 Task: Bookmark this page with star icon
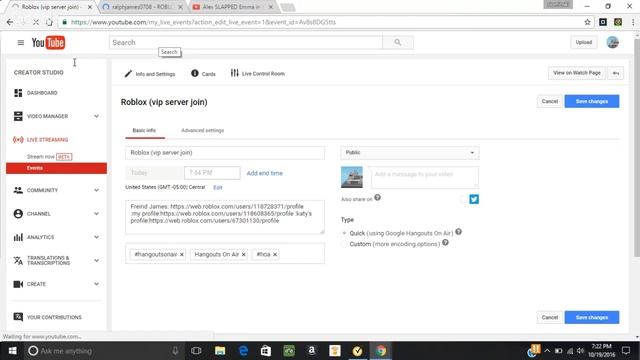[x=587, y=22]
